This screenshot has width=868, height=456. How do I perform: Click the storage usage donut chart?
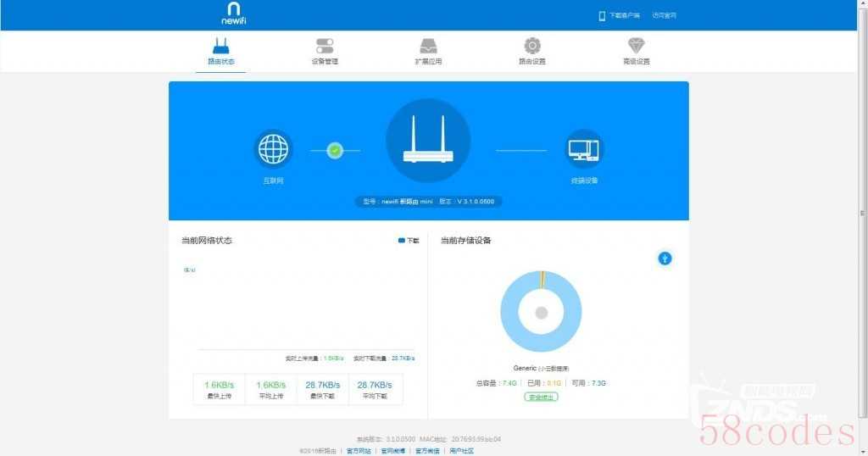click(x=541, y=313)
